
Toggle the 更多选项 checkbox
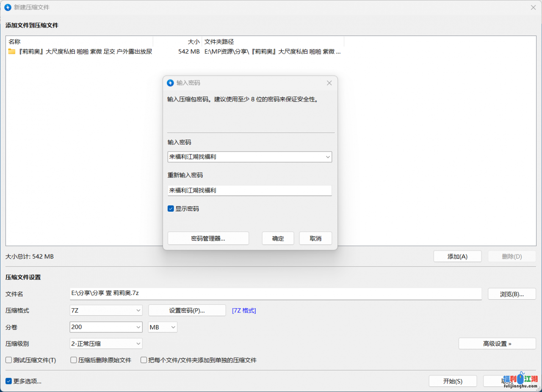click(8, 381)
